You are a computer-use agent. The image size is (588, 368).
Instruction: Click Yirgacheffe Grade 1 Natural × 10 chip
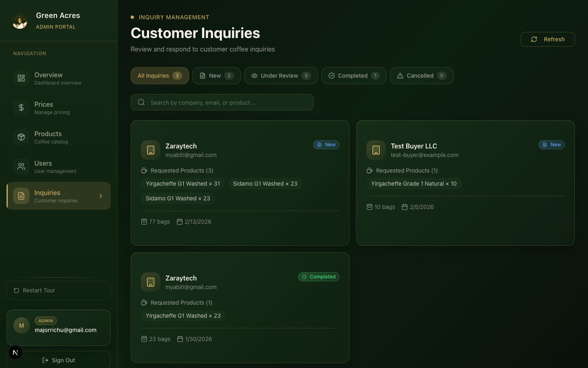(414, 184)
